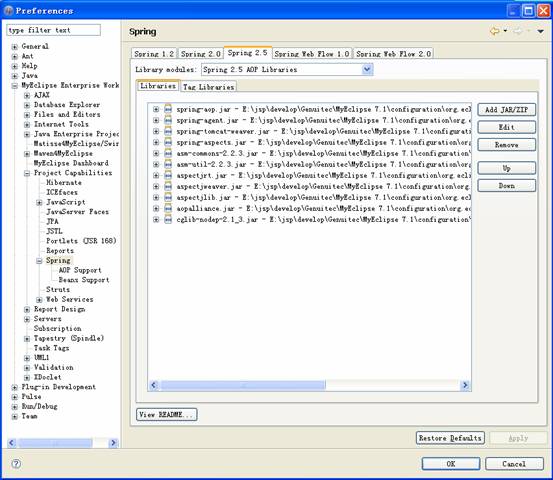The height and width of the screenshot is (480, 553).
Task: Click the back navigation arrow icon
Action: point(494,31)
